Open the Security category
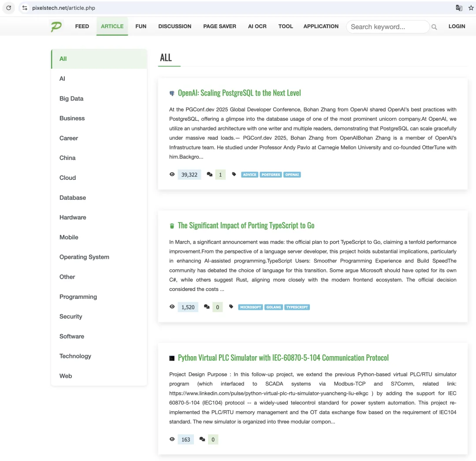476x461 pixels. pyautogui.click(x=99, y=316)
